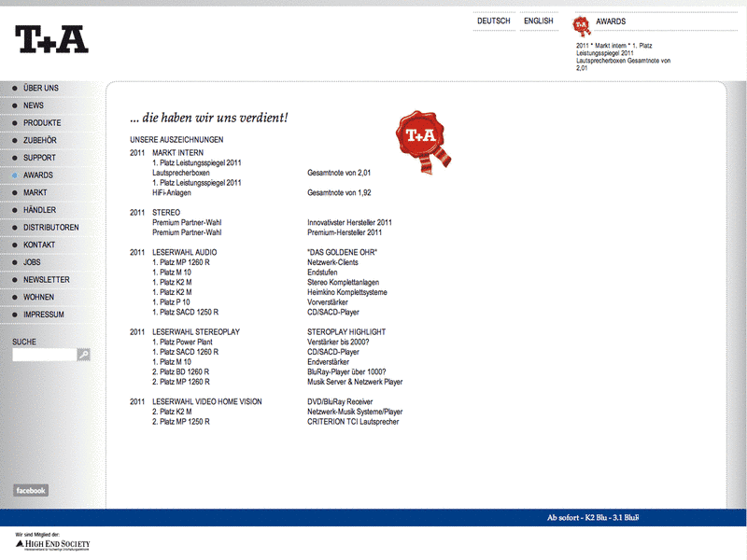The image size is (747, 560).
Task: Open the Impressum page
Action: [x=43, y=315]
